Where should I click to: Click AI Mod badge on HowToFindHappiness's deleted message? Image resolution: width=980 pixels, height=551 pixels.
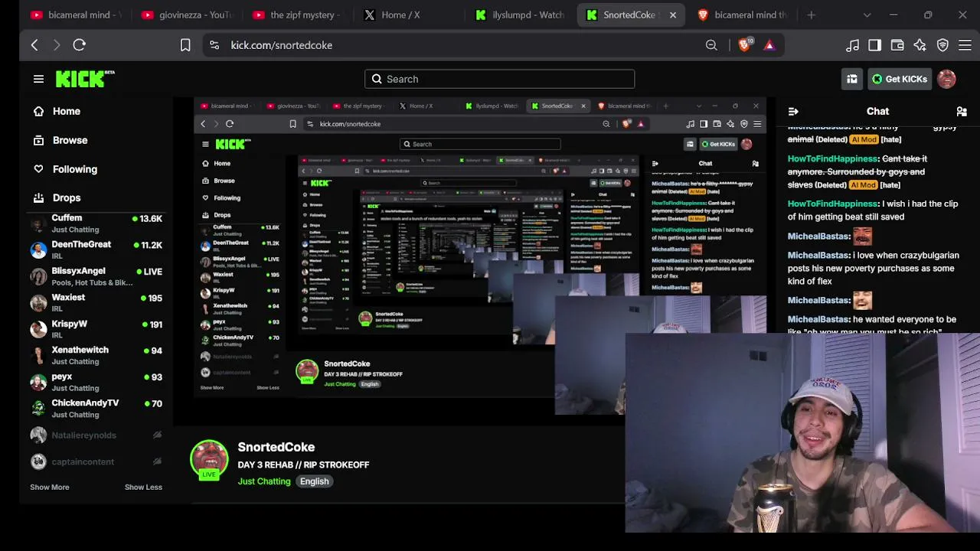click(x=863, y=184)
